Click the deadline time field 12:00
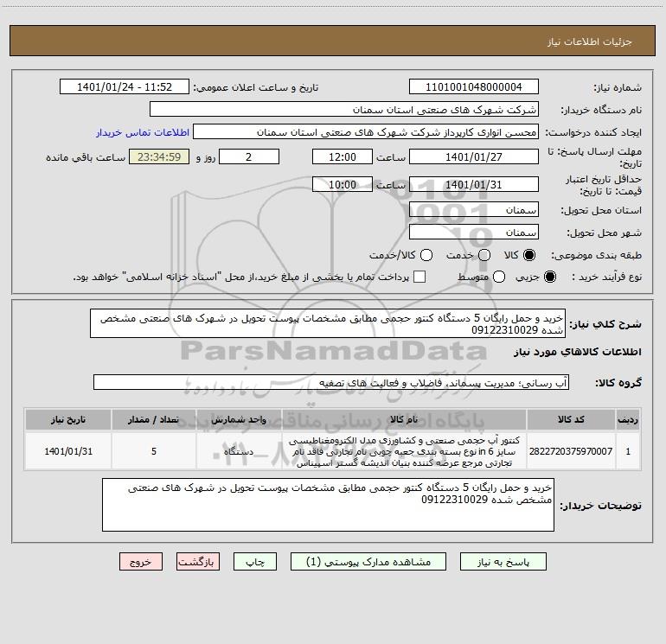Screen dimensions: 666x644 [x=343, y=156]
